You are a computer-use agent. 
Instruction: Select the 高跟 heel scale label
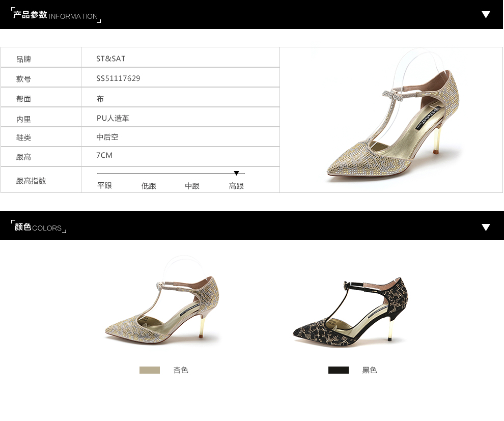pyautogui.click(x=236, y=186)
